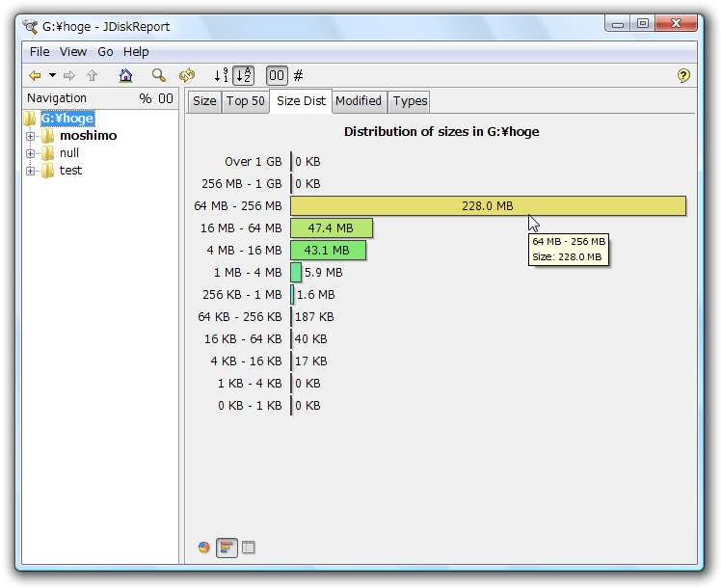Open the View menu
Image resolution: width=721 pixels, height=588 pixels.
[x=73, y=52]
